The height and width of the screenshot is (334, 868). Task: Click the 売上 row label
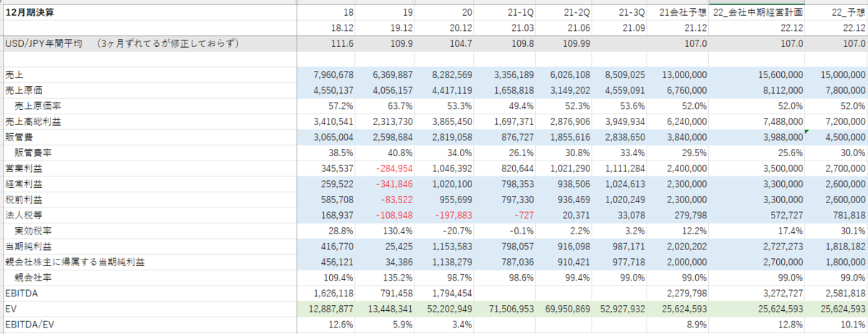14,74
